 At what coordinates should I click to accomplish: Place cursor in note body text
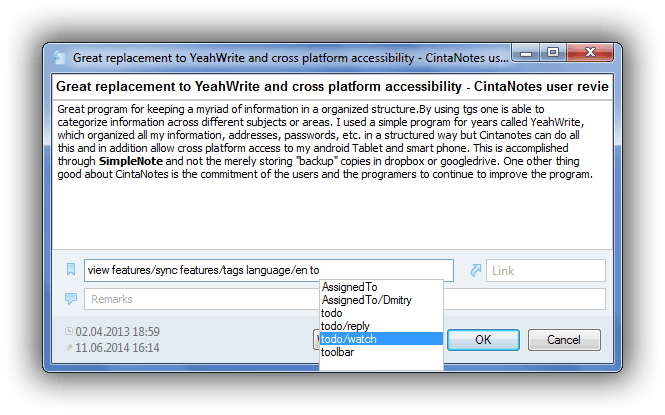point(332,174)
